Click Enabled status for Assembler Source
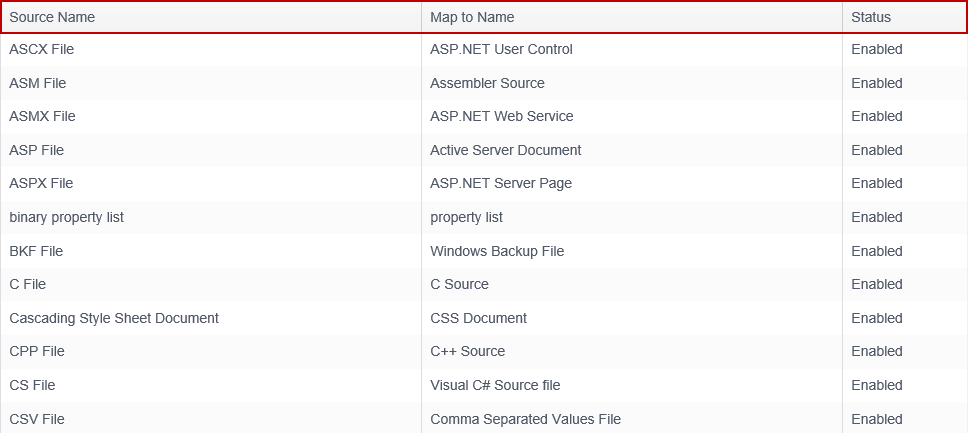 876,83
